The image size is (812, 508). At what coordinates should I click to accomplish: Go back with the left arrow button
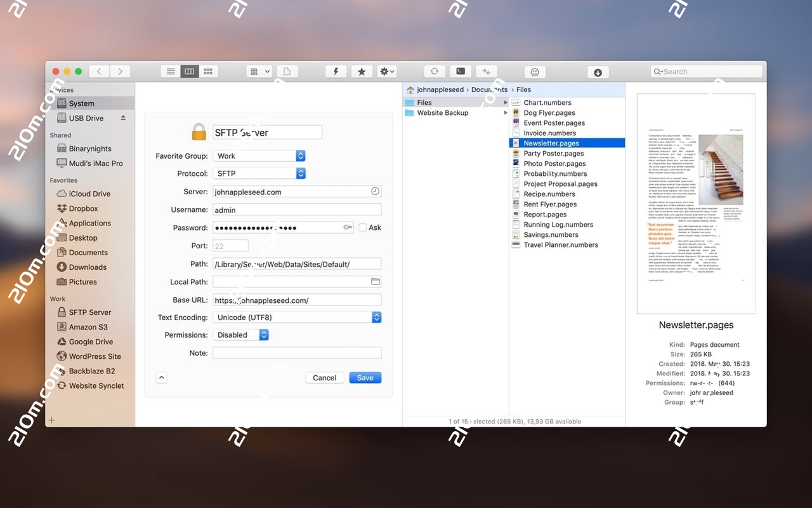click(x=99, y=72)
